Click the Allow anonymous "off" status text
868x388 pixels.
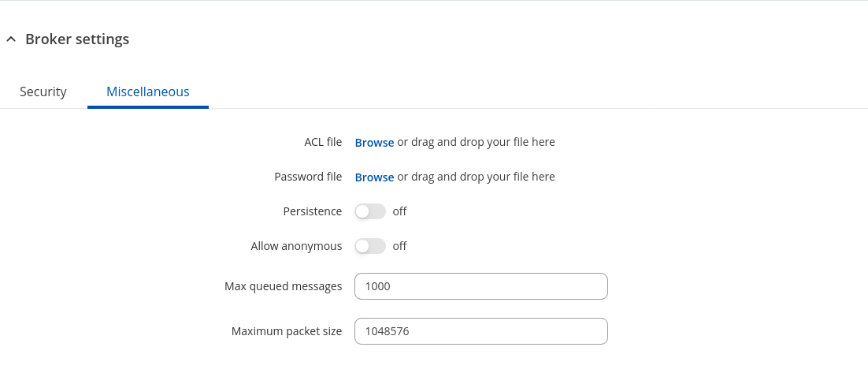tap(399, 246)
